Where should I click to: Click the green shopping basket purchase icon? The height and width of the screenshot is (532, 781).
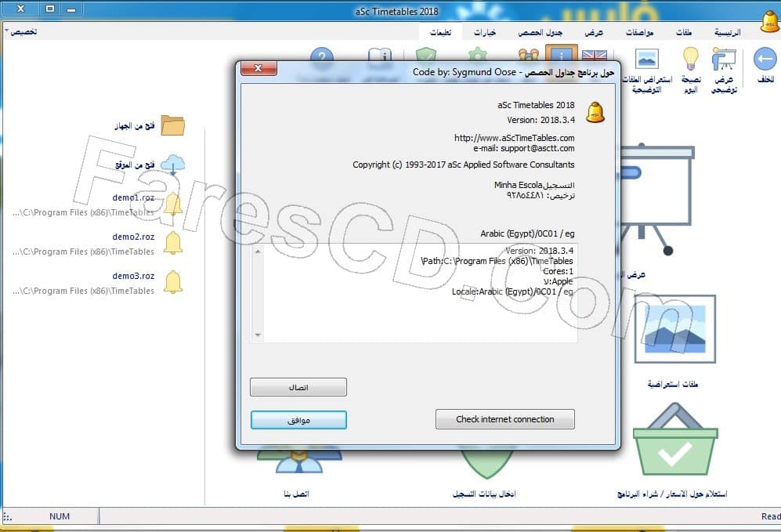pos(675,440)
